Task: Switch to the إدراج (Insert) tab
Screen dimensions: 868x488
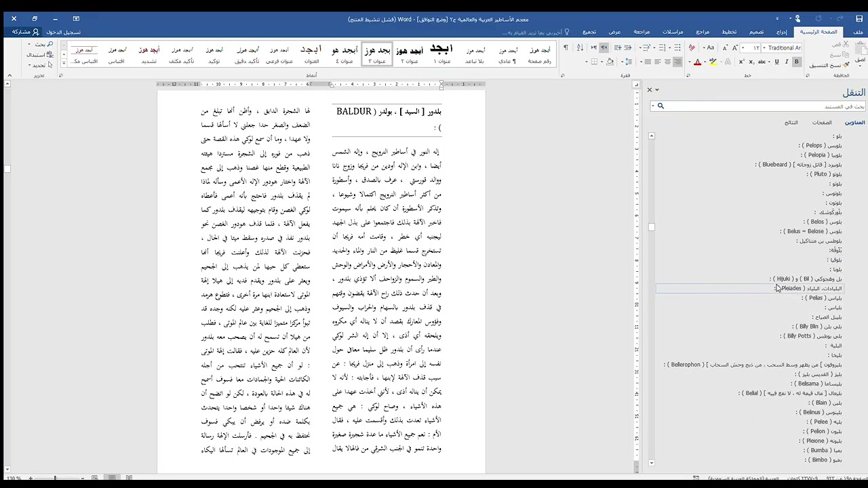Action: point(782,32)
